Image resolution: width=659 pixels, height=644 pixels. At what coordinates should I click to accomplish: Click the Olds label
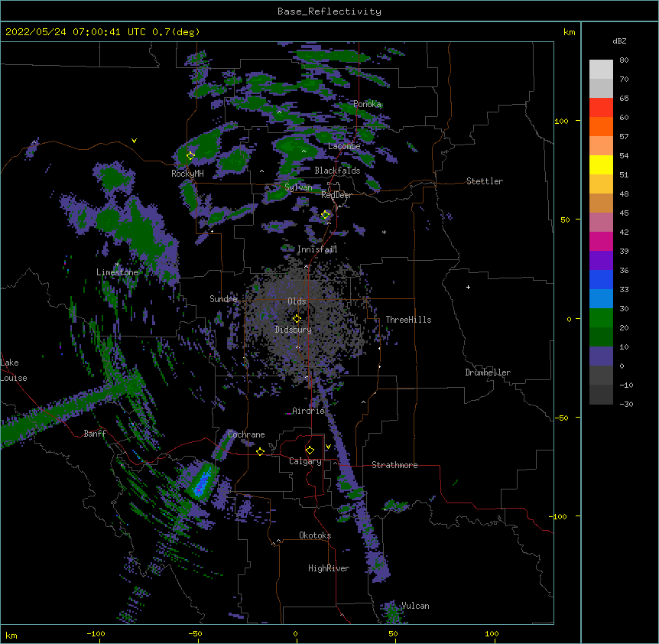click(297, 301)
